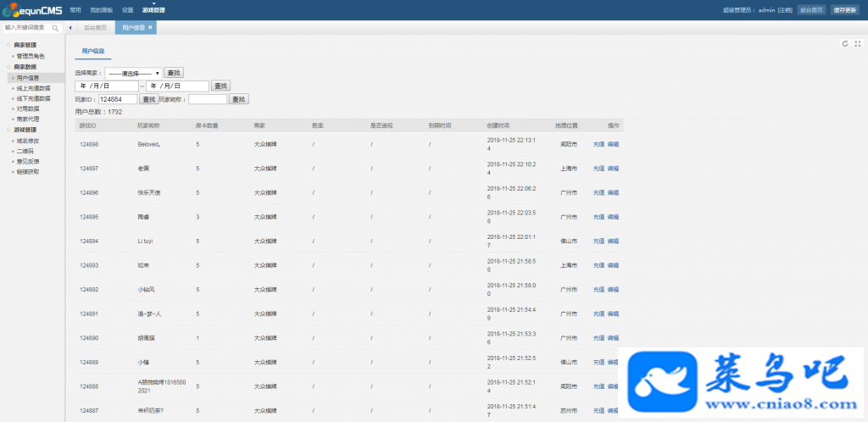Open the 我的面板 top menu
The width and height of the screenshot is (868, 422).
tap(102, 10)
